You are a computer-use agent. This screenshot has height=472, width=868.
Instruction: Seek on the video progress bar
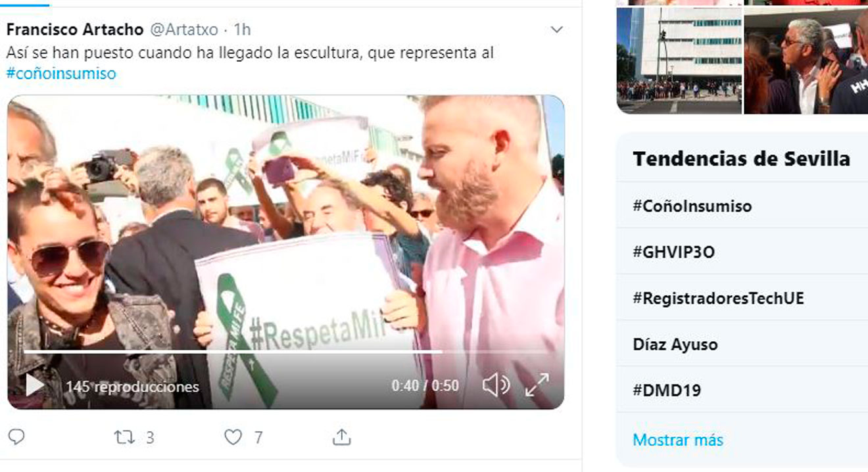[286, 352]
